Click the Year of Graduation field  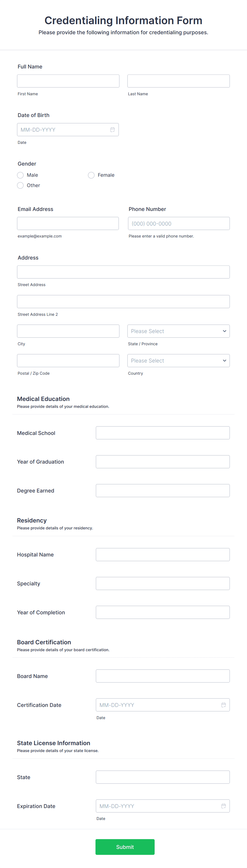[x=163, y=462]
